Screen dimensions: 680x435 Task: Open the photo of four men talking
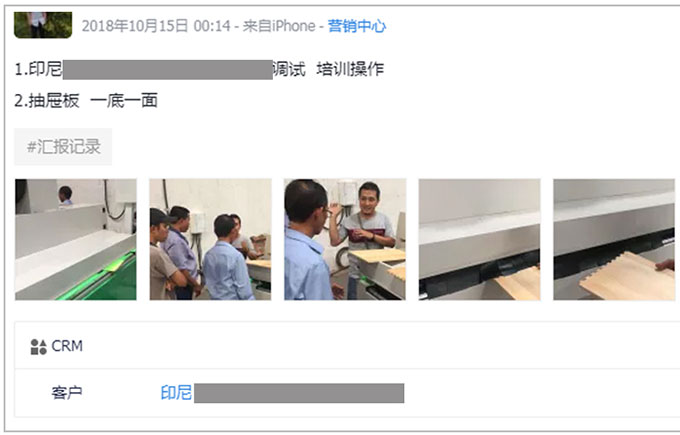point(210,239)
